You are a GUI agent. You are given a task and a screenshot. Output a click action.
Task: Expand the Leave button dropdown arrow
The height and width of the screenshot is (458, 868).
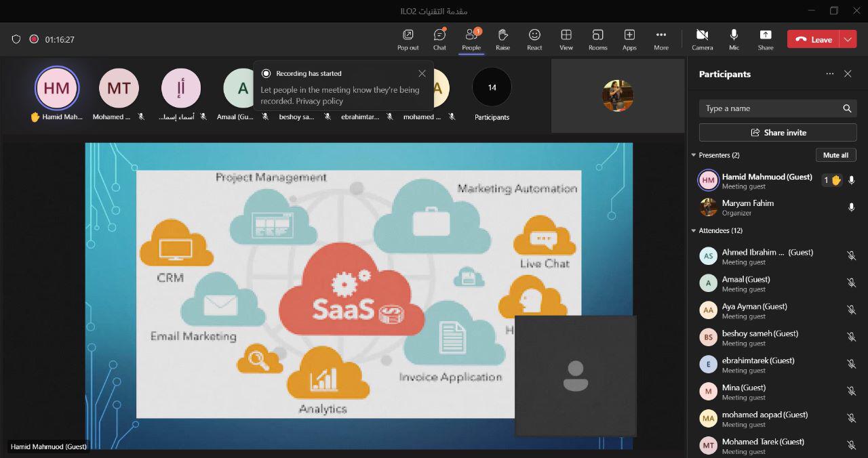848,39
